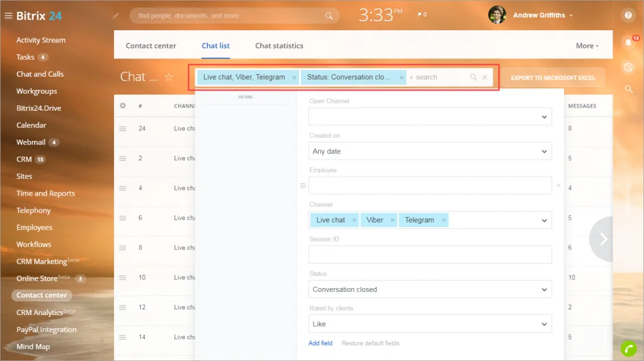Focus the Session ID input field
Viewport: 644px width, 361px height.
point(430,255)
